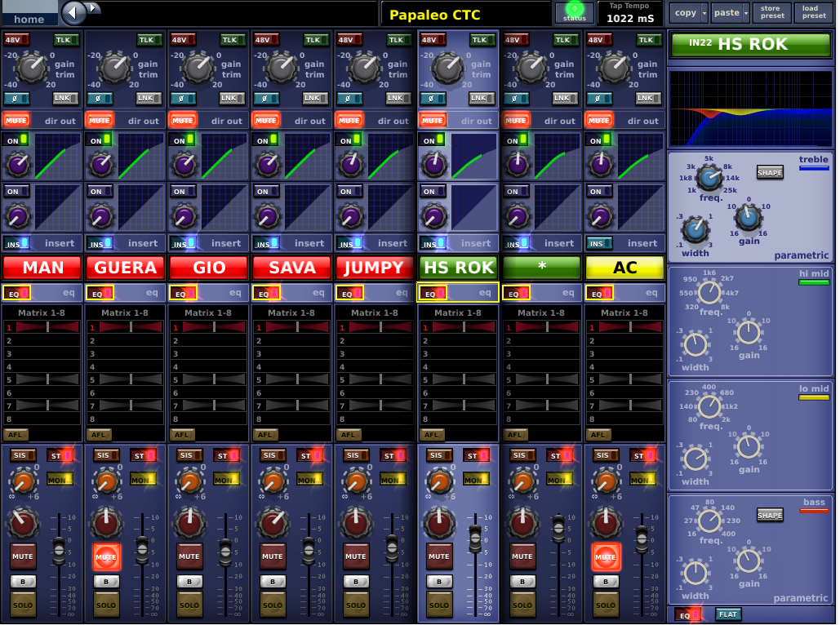Toggle the treble band SHAPE selector
Viewport: 840px width, 625px height.
(769, 172)
